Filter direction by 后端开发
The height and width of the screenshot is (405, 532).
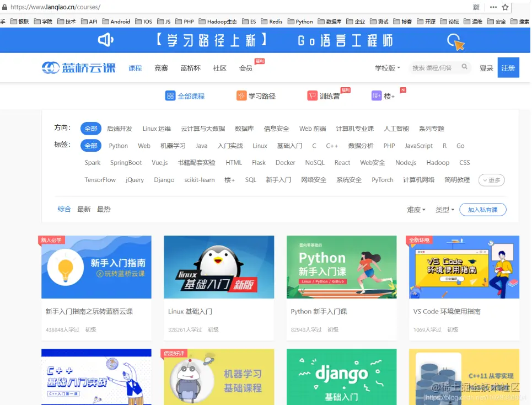coord(120,129)
